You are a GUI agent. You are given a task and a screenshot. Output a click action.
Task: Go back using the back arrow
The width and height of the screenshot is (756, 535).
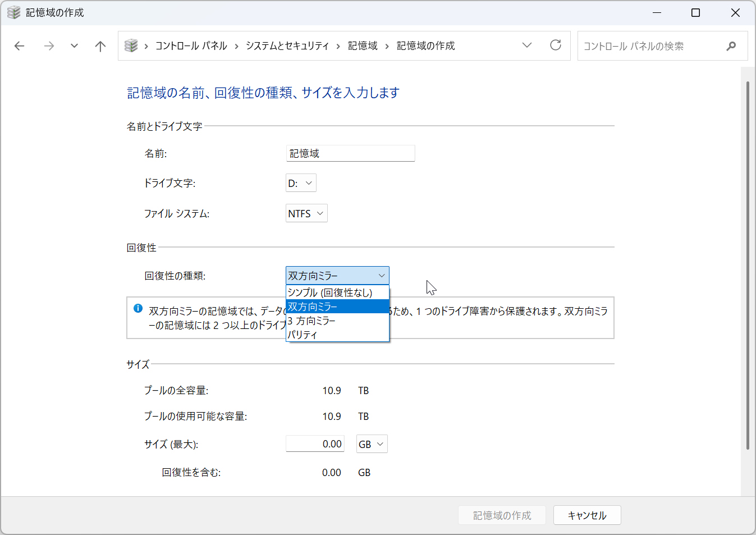[20, 46]
